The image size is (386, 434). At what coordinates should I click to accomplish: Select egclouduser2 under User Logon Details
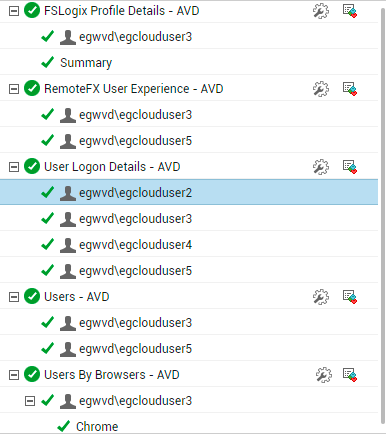[135, 193]
